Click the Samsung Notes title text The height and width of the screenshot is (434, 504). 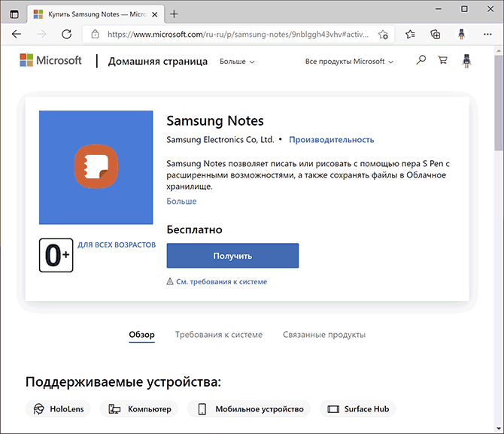(215, 121)
